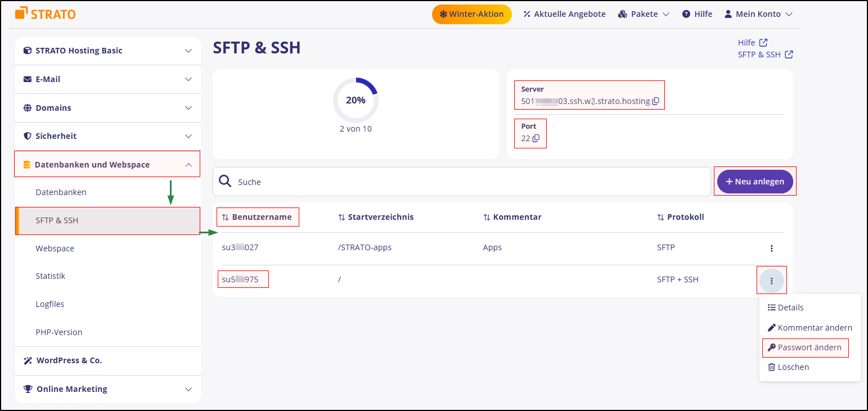Click the '2 von 10' usage text
This screenshot has height=411, width=868.
[x=356, y=129]
